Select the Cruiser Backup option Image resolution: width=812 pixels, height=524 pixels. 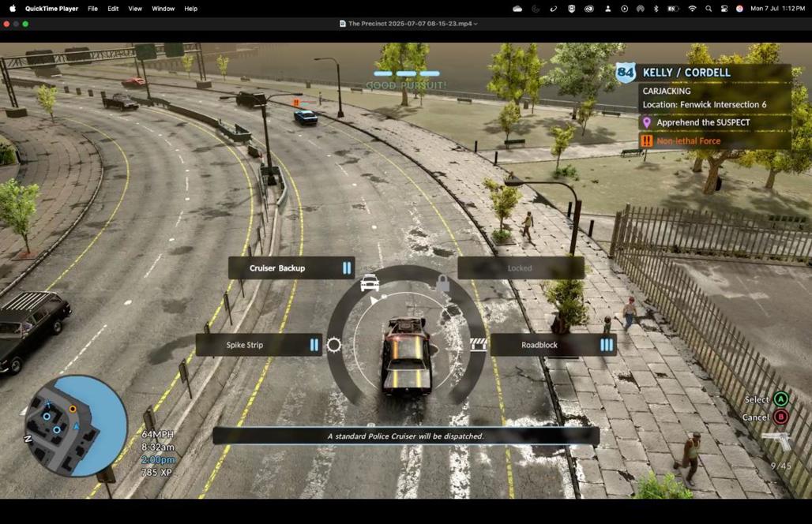pos(291,268)
